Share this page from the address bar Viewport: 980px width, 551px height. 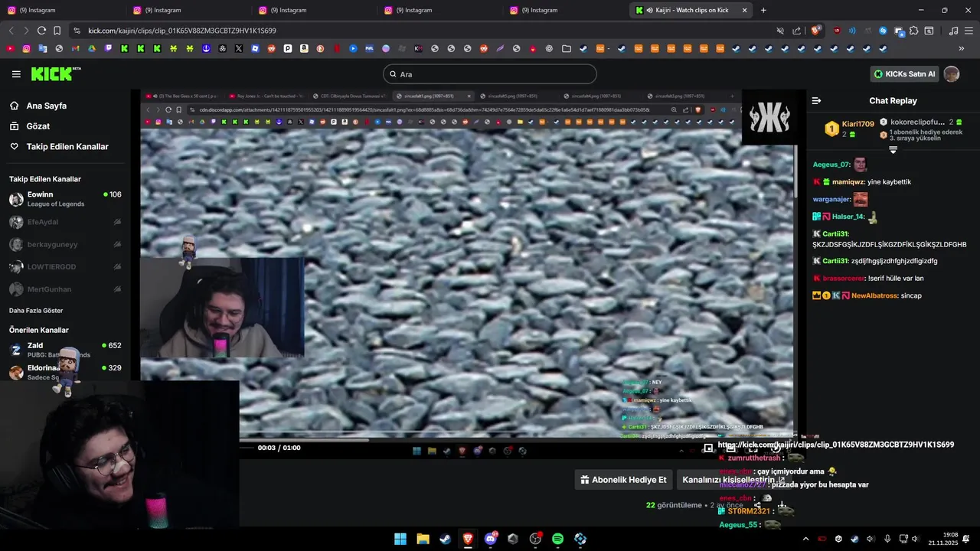(x=797, y=31)
